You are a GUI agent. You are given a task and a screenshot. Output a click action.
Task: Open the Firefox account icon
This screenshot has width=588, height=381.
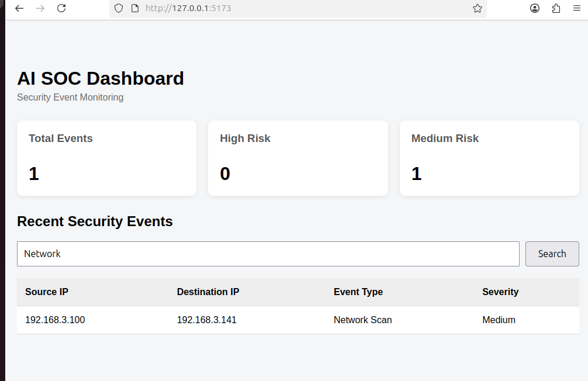(535, 8)
